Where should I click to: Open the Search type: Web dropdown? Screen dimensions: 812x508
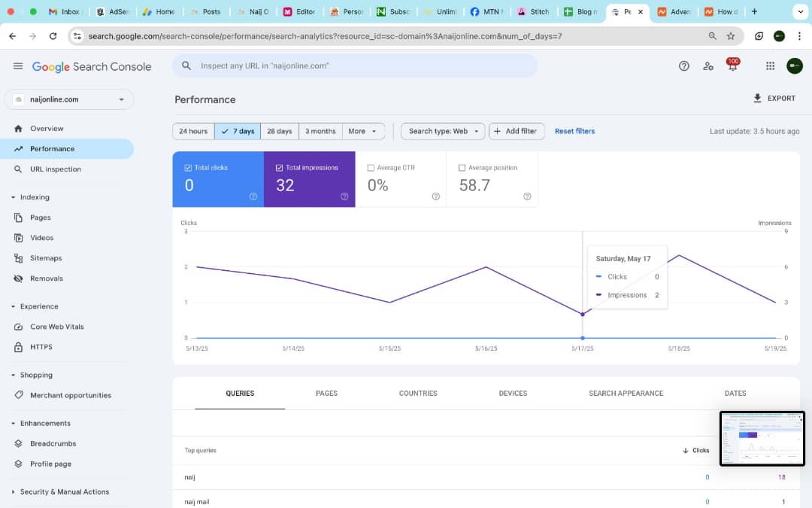pyautogui.click(x=443, y=131)
